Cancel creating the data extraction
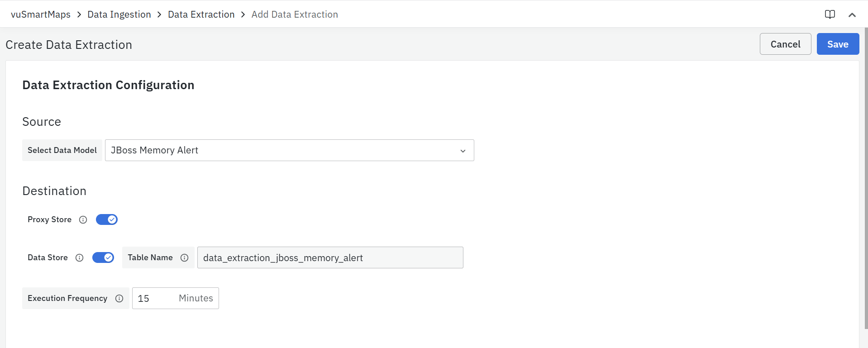 pyautogui.click(x=785, y=44)
